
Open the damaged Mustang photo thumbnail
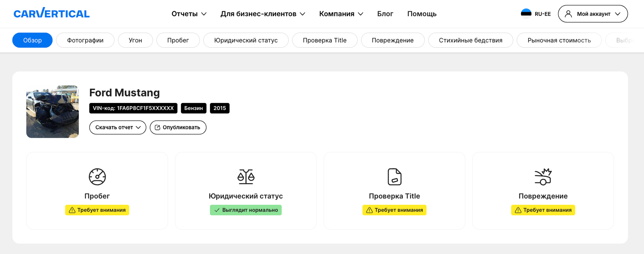pos(52,112)
